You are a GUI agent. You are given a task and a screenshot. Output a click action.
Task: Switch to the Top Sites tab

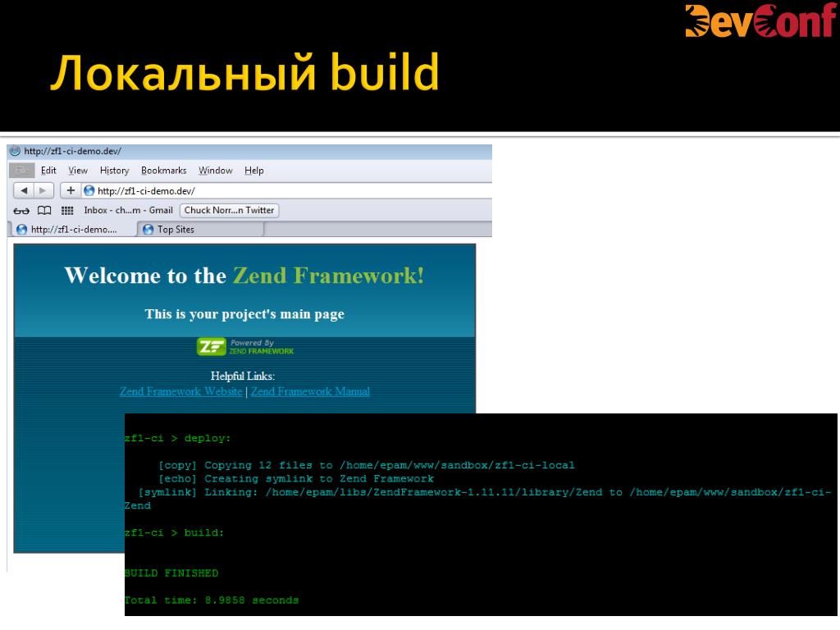(x=201, y=230)
